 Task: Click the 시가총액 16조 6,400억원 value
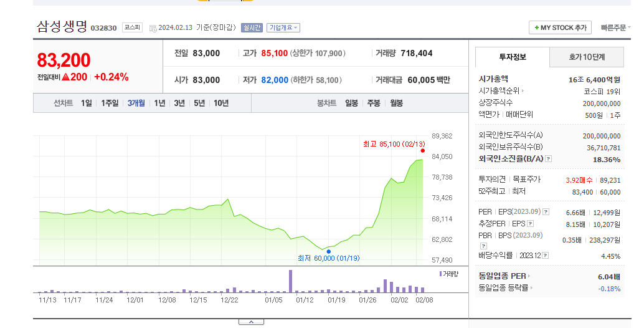(x=594, y=80)
